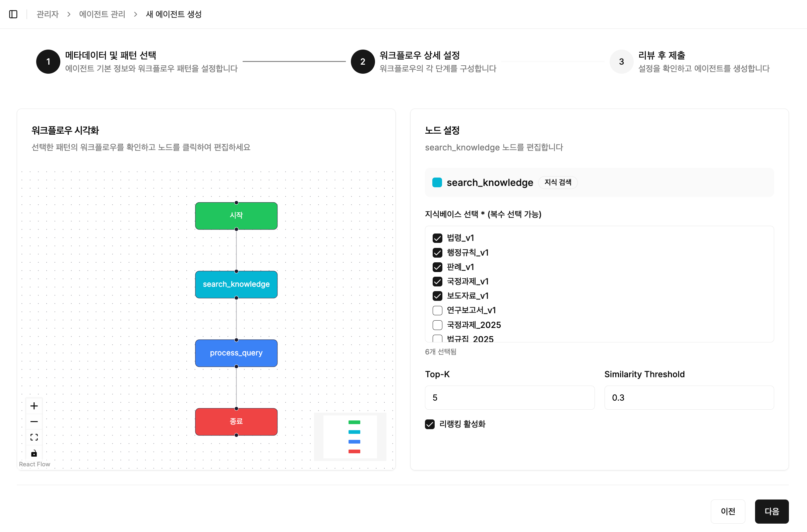
Task: Click step 3 circle for review and submit
Action: click(621, 62)
